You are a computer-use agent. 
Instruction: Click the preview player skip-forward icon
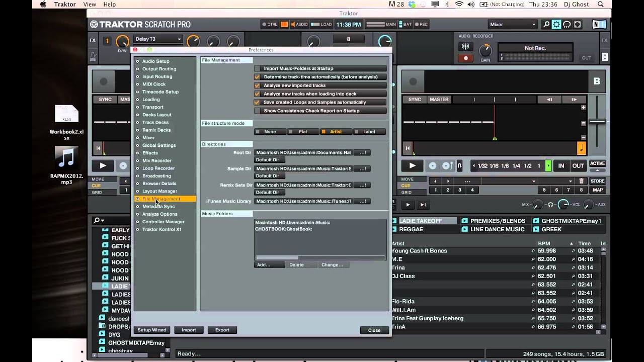(x=423, y=205)
